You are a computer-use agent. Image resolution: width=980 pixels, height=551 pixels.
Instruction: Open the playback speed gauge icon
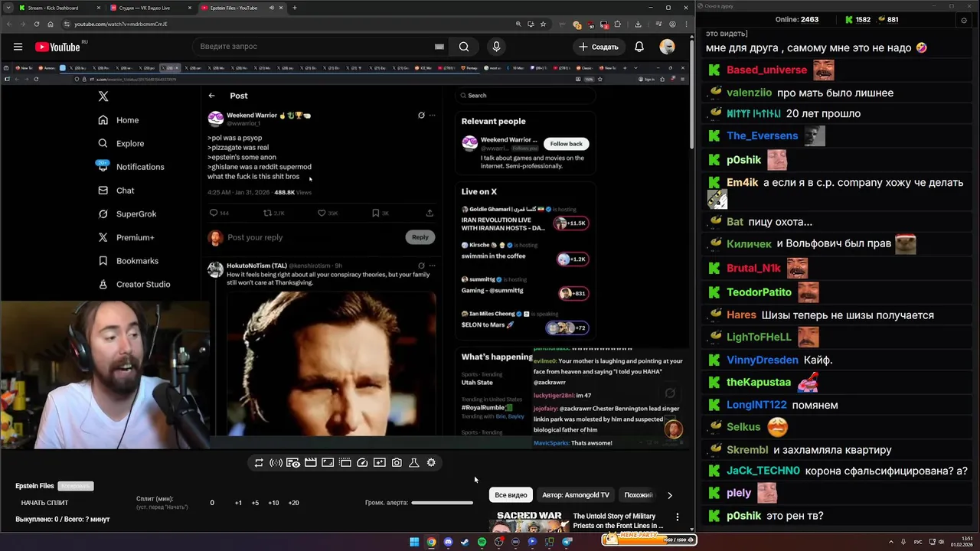coord(362,463)
